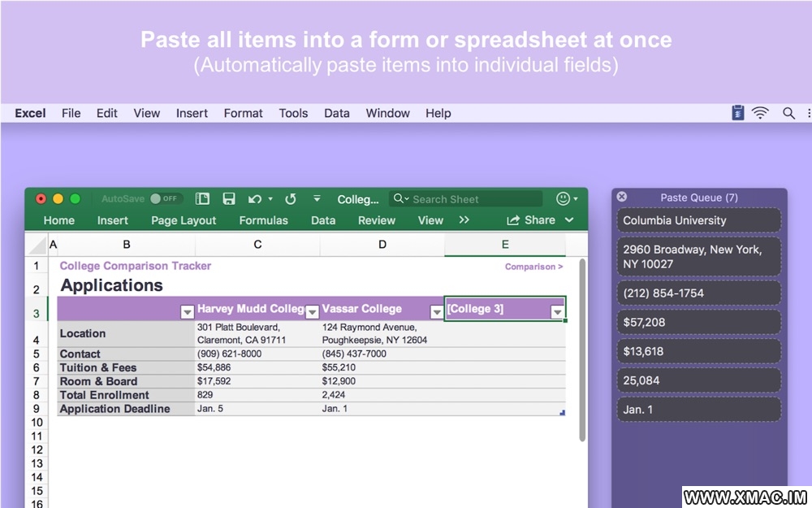Click the Share button

tap(532, 220)
